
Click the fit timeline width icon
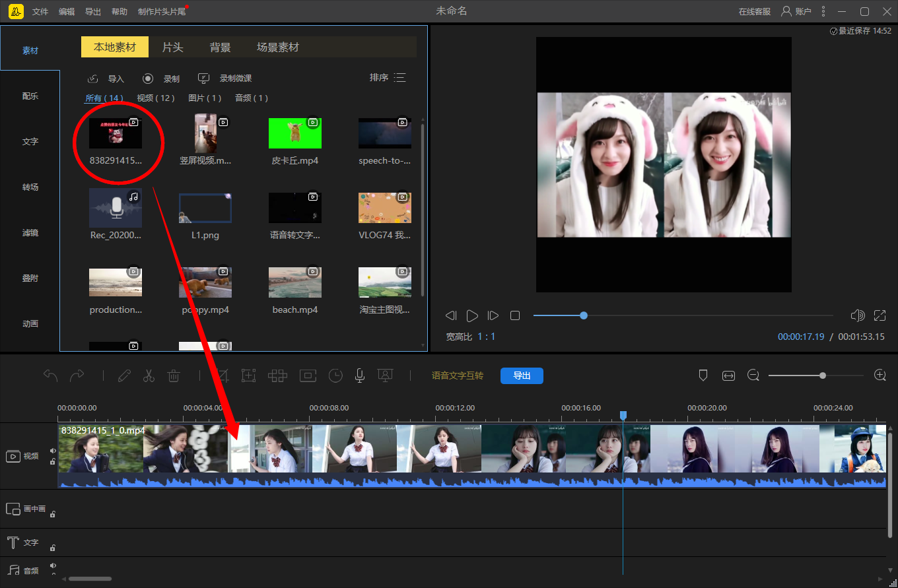click(728, 376)
